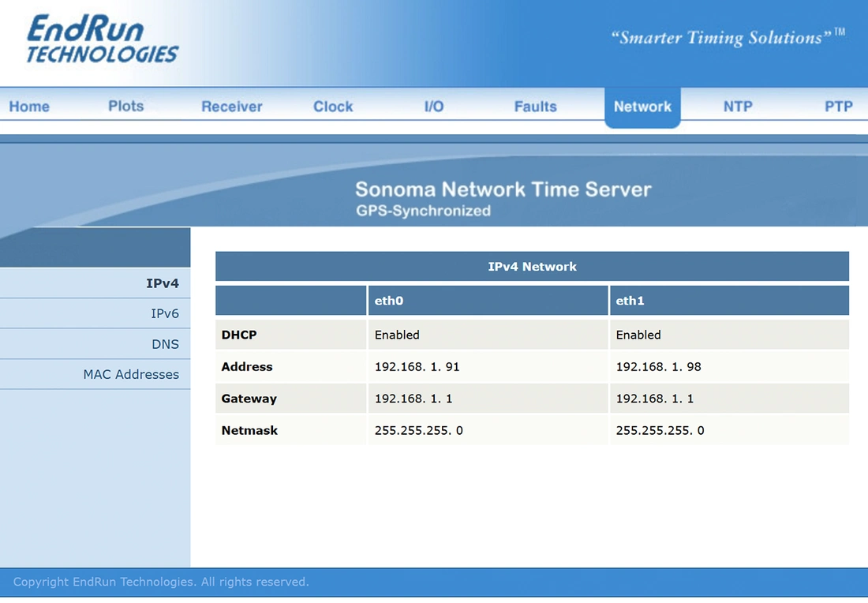
Task: Open the Home tab
Action: click(x=29, y=107)
